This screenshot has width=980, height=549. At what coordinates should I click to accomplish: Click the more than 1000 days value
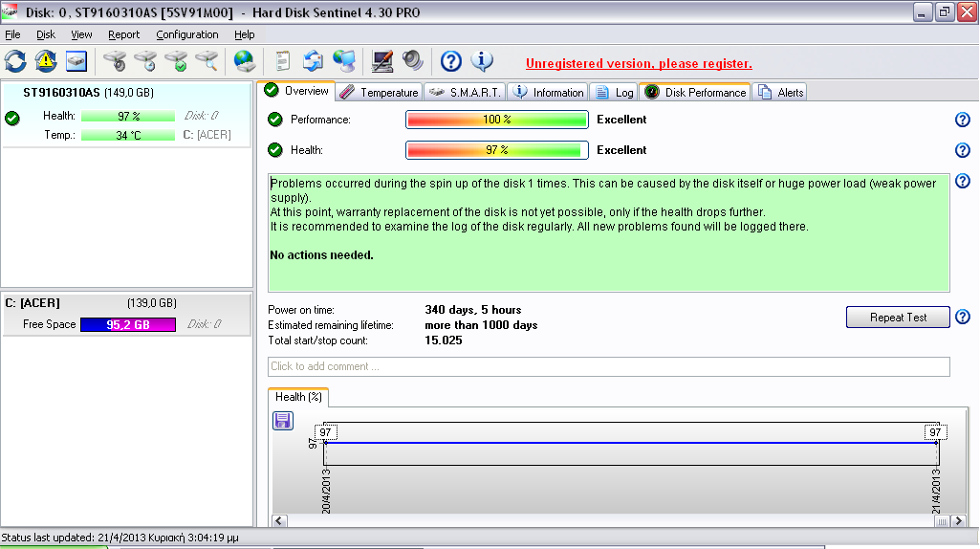[481, 325]
